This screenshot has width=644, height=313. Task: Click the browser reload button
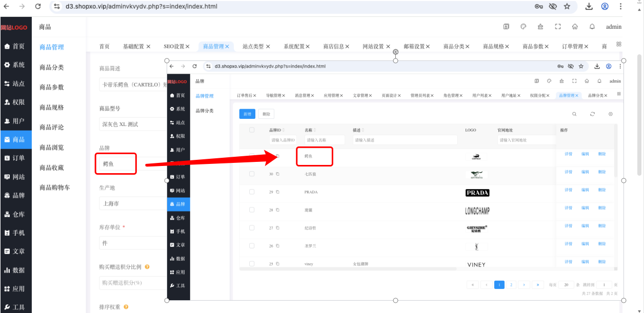pyautogui.click(x=38, y=7)
